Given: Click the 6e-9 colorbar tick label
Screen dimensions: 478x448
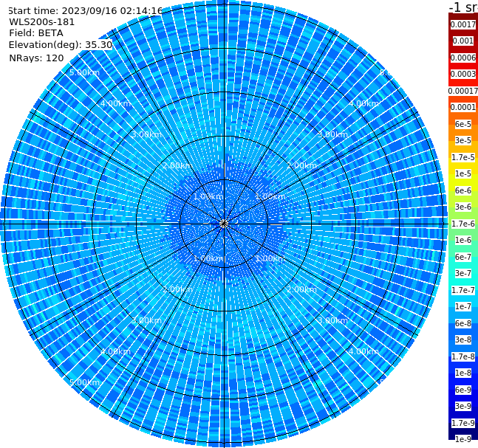Looking at the screenshot, I should 463,390.
